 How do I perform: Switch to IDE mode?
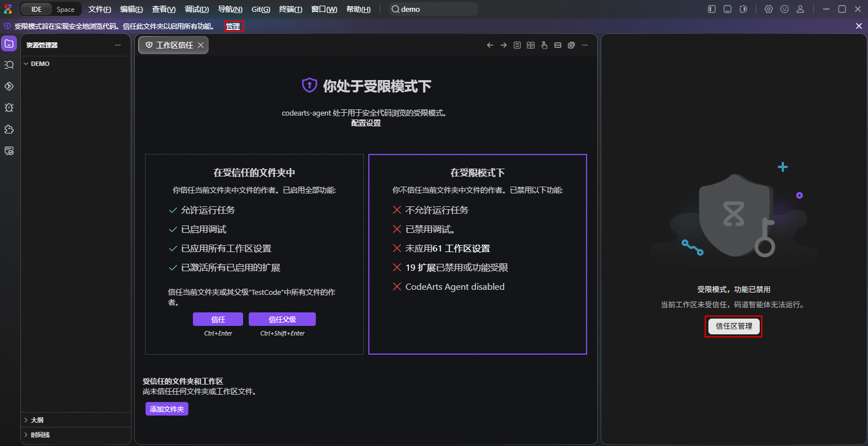tap(37, 9)
